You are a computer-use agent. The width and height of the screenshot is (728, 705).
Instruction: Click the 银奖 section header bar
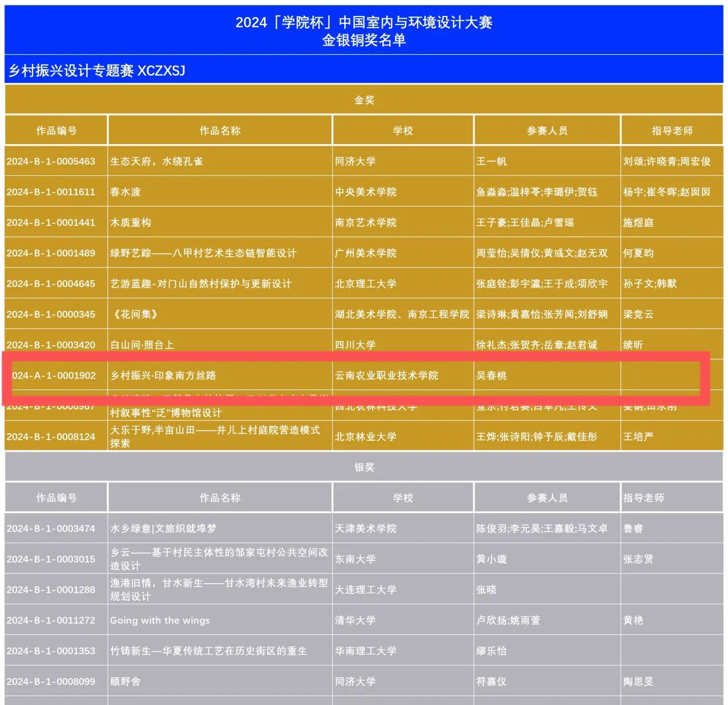364,468
